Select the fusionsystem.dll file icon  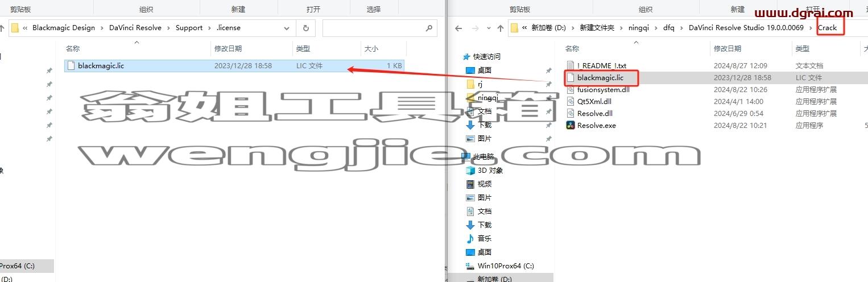[x=571, y=89]
